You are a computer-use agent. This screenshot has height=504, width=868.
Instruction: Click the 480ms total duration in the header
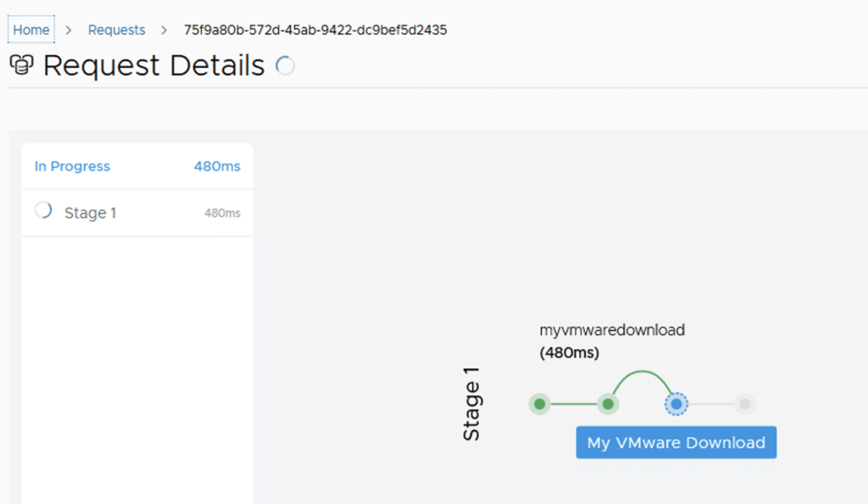pyautogui.click(x=217, y=166)
